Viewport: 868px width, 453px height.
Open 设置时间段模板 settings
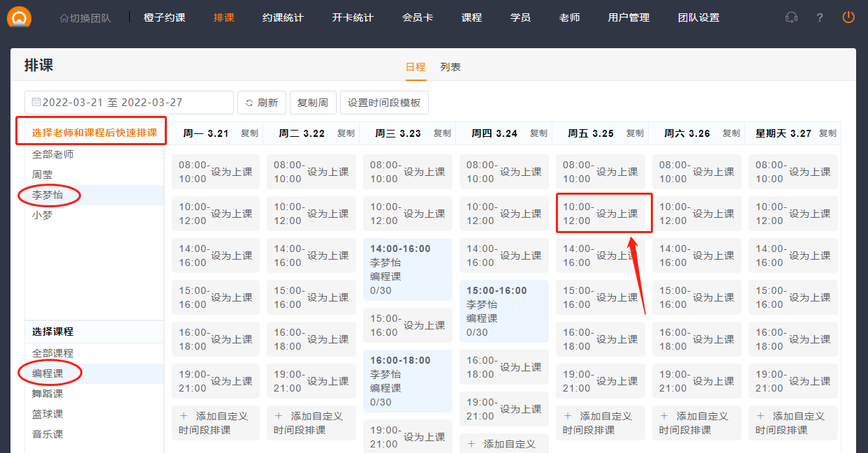point(384,103)
